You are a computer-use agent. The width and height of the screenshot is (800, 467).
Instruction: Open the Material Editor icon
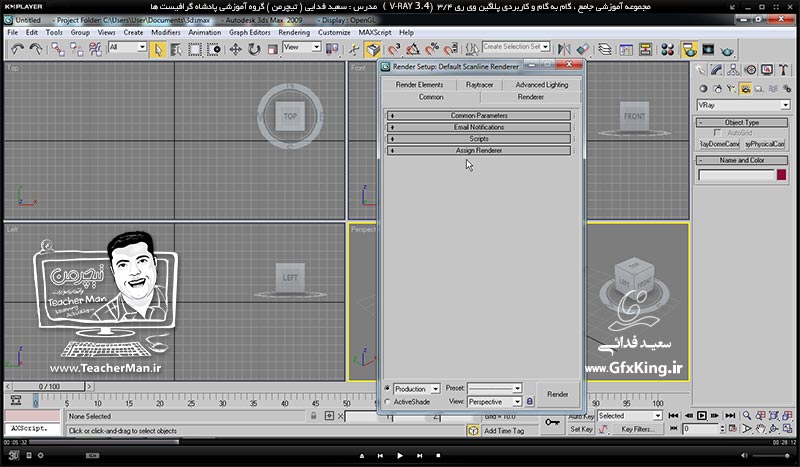point(667,49)
